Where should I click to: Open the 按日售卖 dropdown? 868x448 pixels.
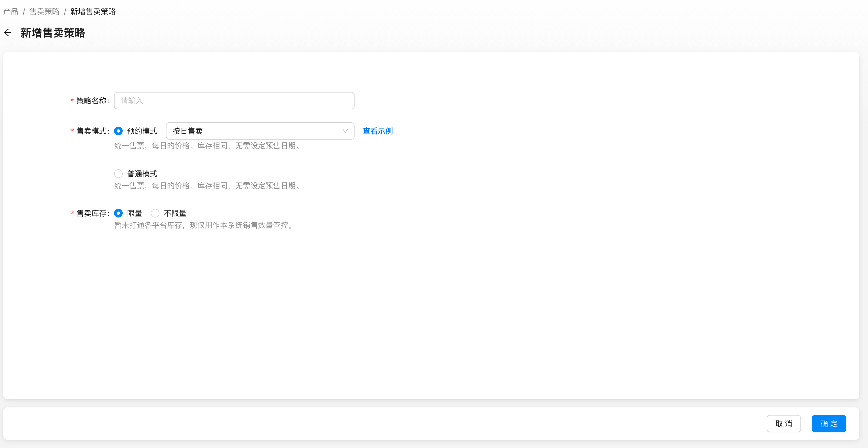coord(260,131)
